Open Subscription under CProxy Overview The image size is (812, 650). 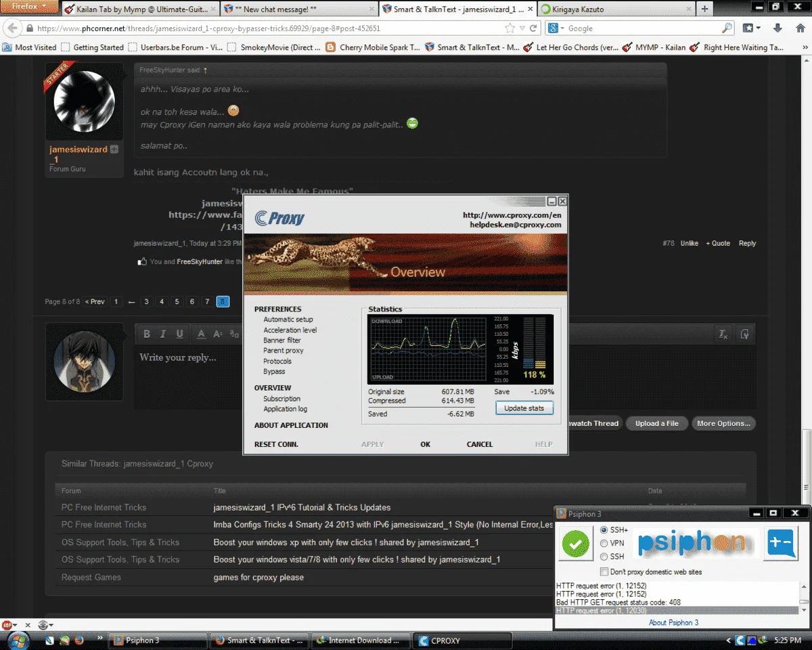281,399
